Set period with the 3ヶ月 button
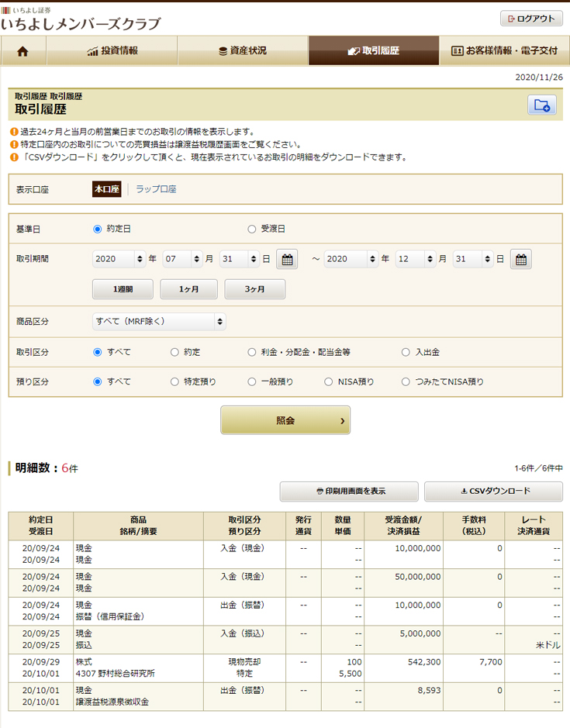Screen dimensions: 570x728 point(254,289)
